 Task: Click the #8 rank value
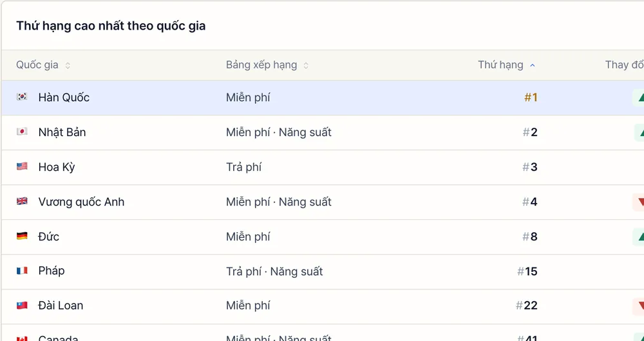tap(530, 237)
